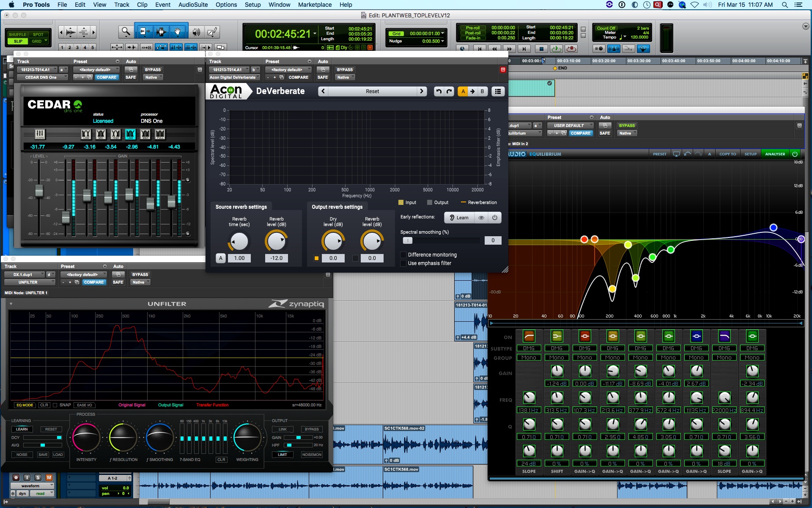Open the Event menu

[x=163, y=5]
